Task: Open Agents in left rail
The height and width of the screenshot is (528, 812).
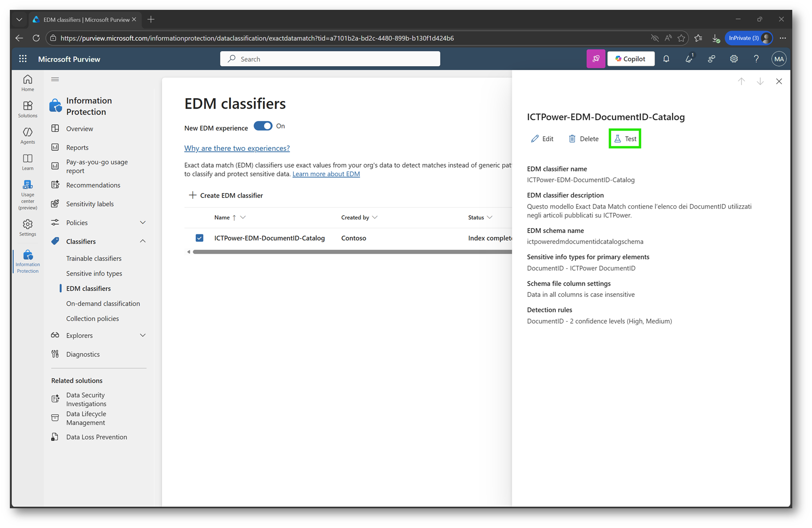Action: (28, 135)
